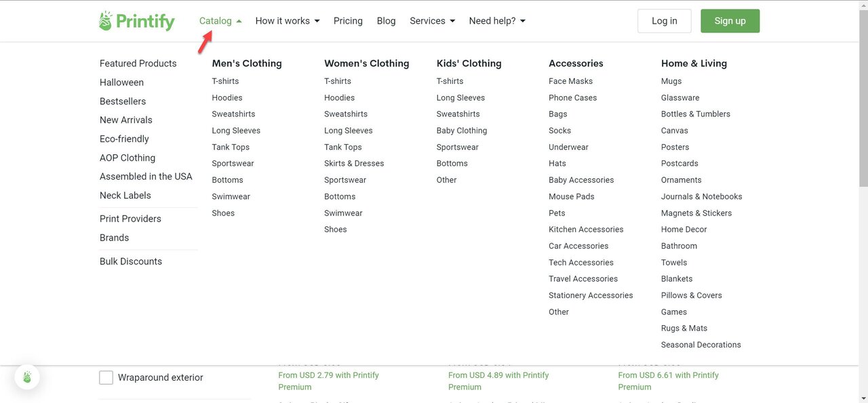Viewport: 868px width, 403px height.
Task: Tick the Wraparound exterior checkbox
Action: pyautogui.click(x=106, y=378)
